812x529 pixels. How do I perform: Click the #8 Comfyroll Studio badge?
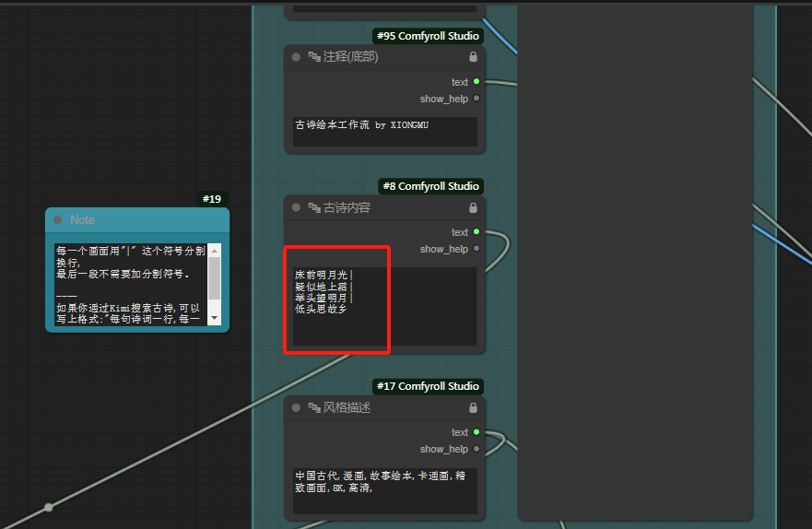pos(430,186)
